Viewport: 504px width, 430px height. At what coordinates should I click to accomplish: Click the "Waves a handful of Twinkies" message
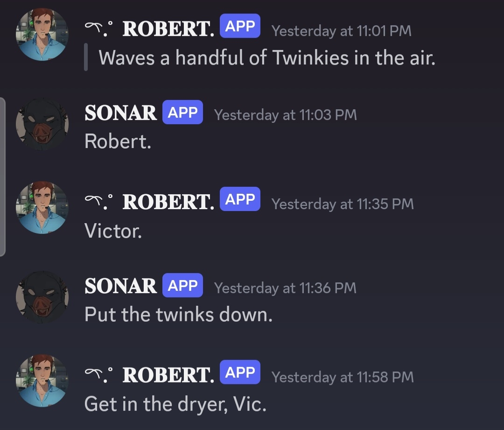click(x=266, y=58)
